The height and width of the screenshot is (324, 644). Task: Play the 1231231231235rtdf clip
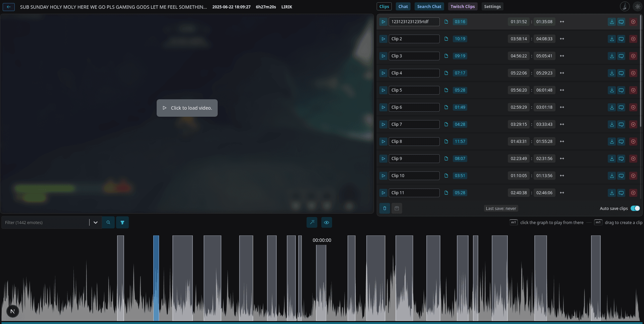click(383, 22)
